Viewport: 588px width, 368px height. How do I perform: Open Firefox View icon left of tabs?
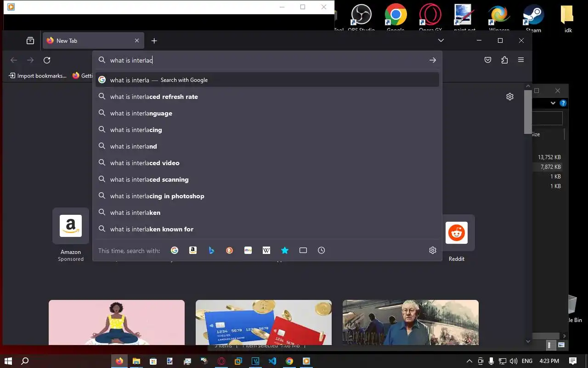tap(30, 40)
